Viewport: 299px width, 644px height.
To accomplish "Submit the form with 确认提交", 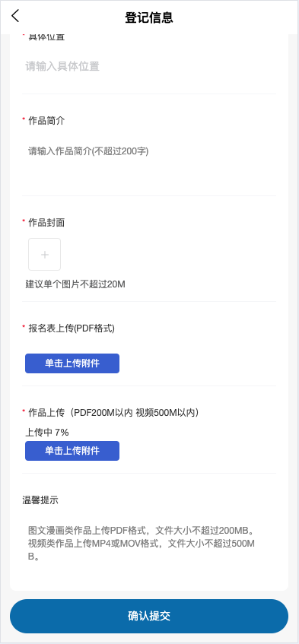I will click(x=149, y=616).
